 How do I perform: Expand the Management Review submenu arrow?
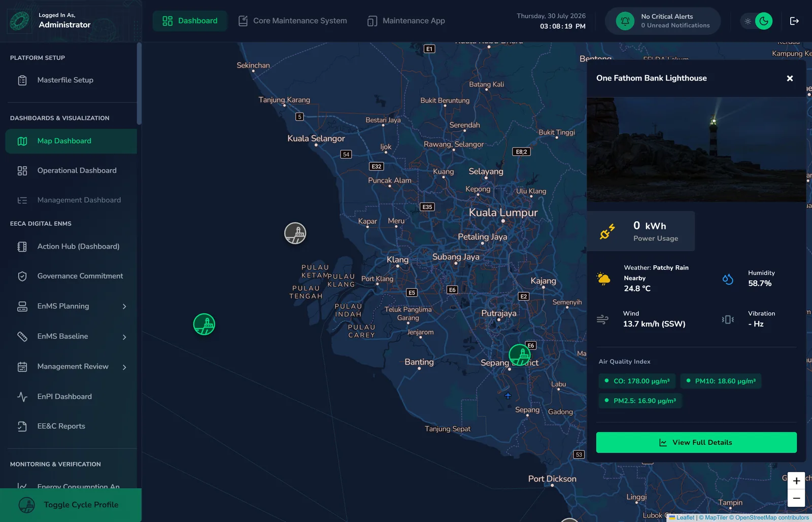(x=124, y=367)
